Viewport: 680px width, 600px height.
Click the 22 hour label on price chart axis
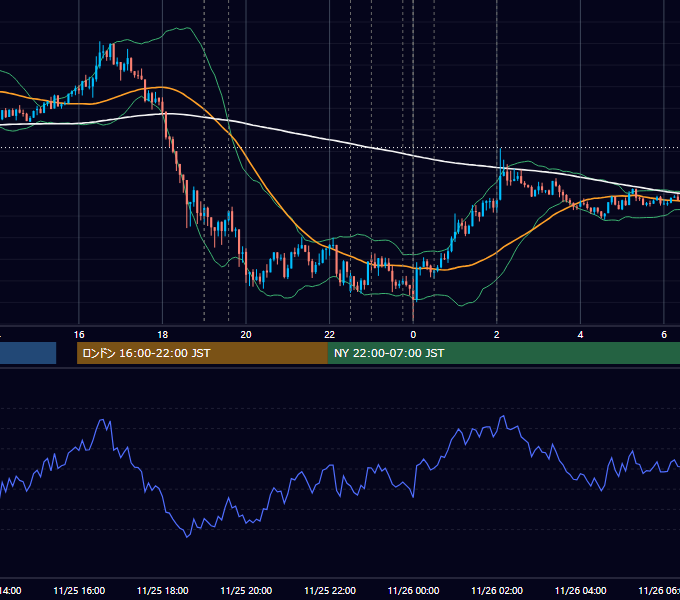tap(330, 334)
